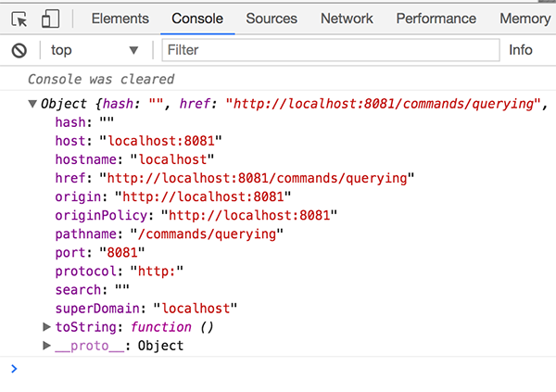This screenshot has height=392, width=556.
Task: Open the Info log level selector
Action: click(521, 50)
